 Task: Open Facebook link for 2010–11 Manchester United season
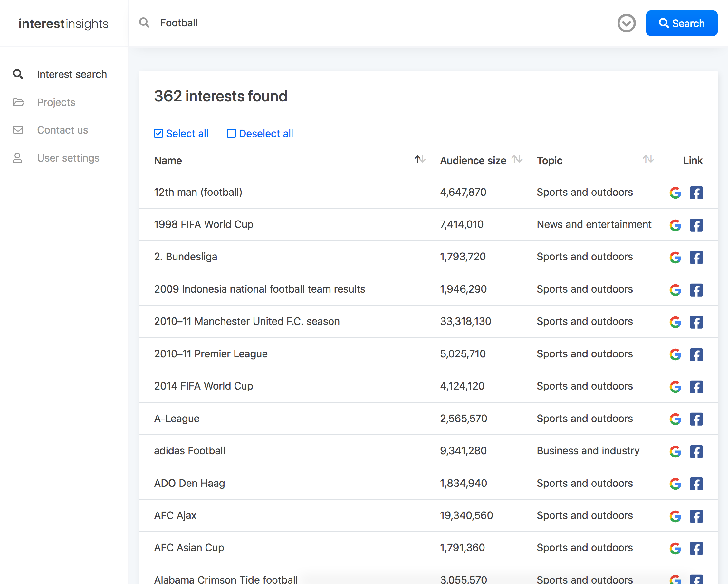pyautogui.click(x=696, y=322)
